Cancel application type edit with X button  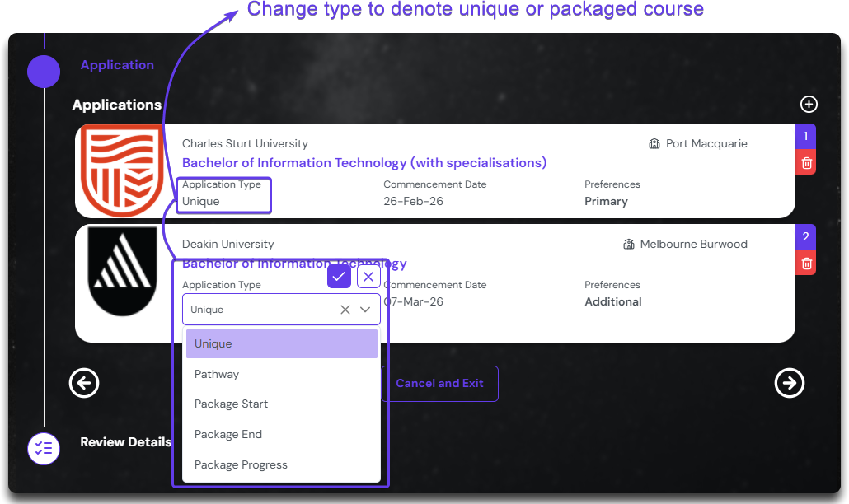pos(368,277)
